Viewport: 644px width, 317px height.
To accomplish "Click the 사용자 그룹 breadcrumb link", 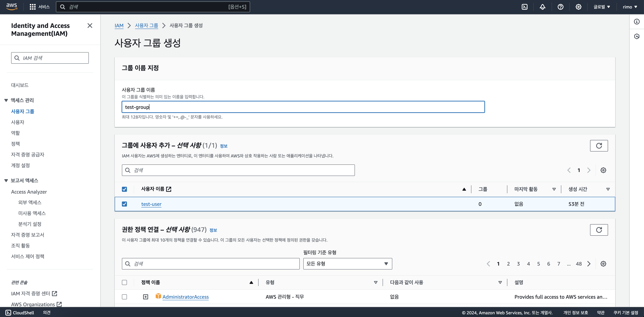I will pos(146,26).
